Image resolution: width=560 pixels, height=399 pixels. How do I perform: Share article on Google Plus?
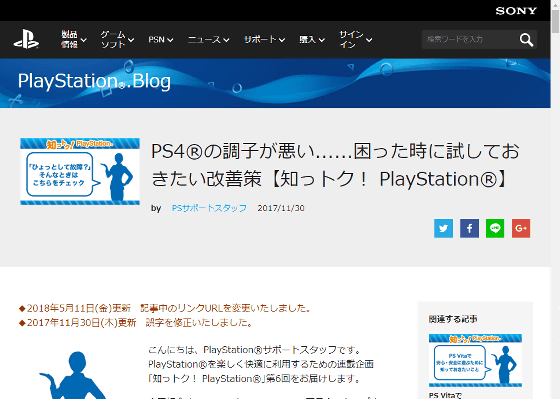coord(521,228)
